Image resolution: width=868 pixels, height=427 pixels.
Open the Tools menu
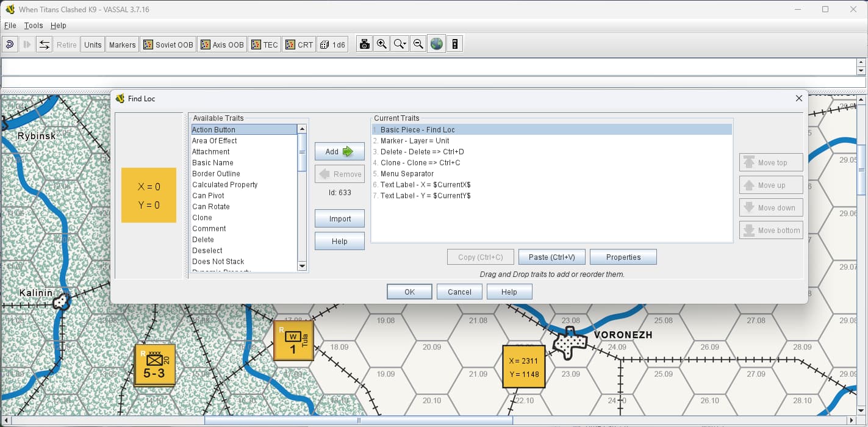pyautogui.click(x=34, y=26)
